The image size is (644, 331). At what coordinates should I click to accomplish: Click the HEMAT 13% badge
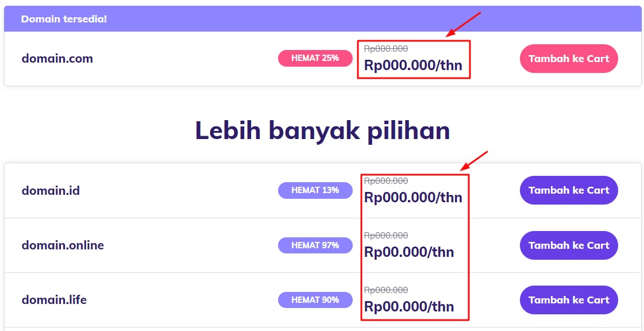pos(315,190)
